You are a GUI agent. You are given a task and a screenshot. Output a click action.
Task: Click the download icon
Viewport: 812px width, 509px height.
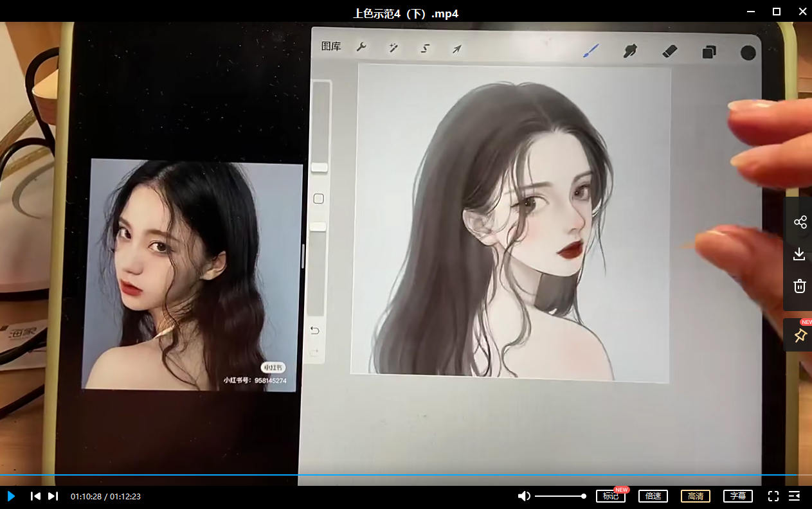(x=799, y=254)
